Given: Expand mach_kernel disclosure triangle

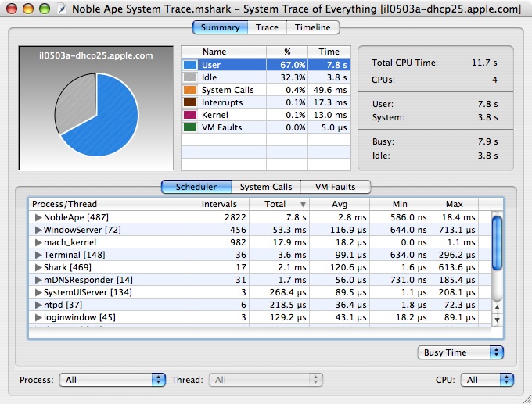Looking at the screenshot, I should [x=37, y=243].
